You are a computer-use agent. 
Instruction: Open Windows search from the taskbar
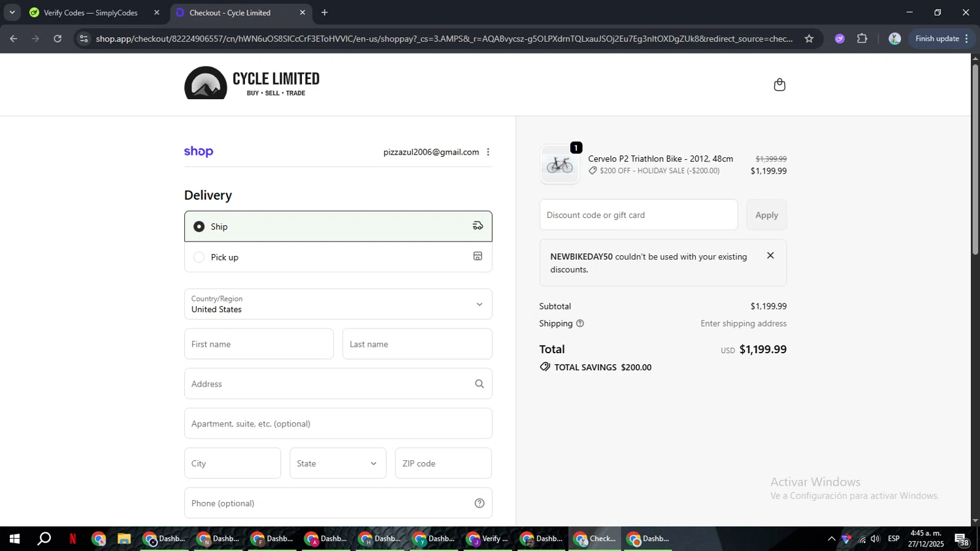point(44,539)
